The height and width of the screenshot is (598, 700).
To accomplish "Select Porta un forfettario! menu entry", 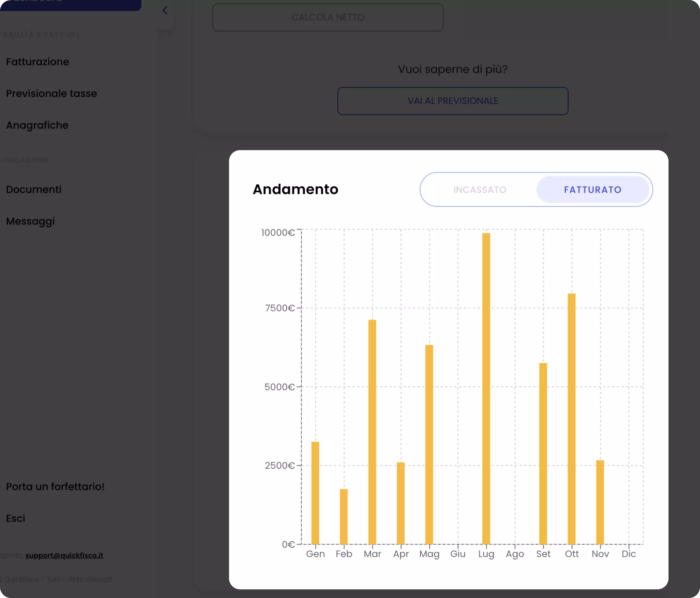I will click(55, 487).
